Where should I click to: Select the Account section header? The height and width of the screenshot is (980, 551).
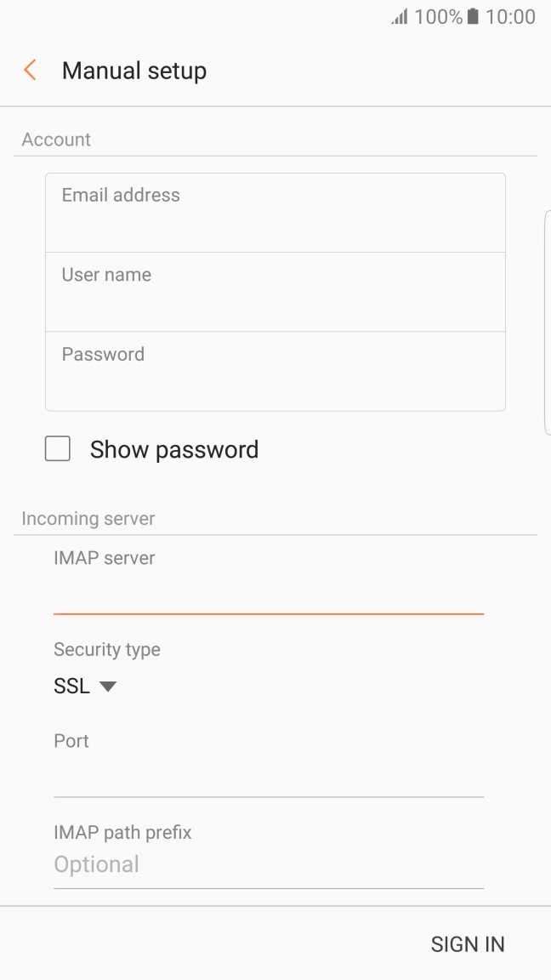tap(56, 139)
